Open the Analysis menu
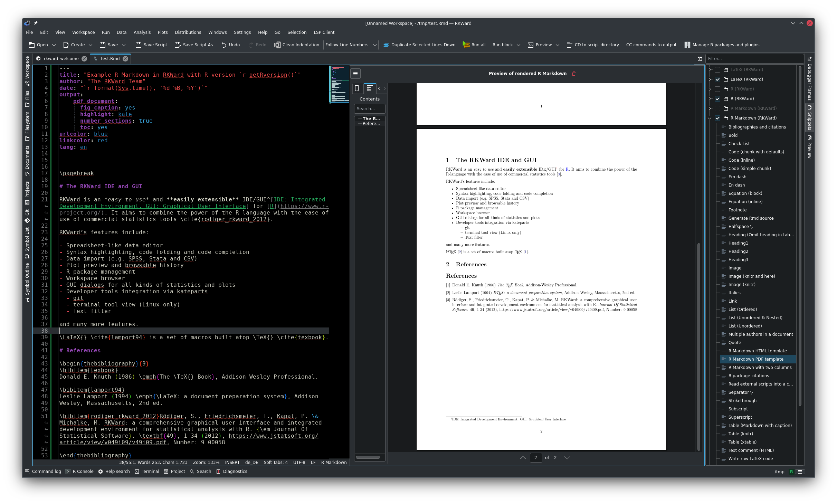 142,32
